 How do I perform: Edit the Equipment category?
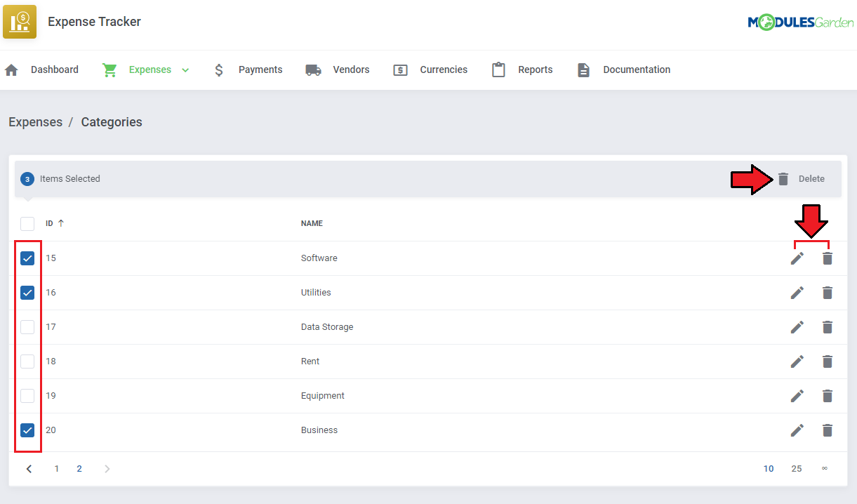[797, 396]
